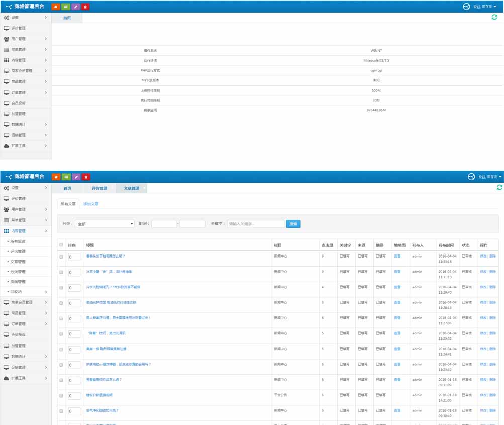
Task: Click 修改 for the article published at 11:31:10
Action: coord(483,272)
